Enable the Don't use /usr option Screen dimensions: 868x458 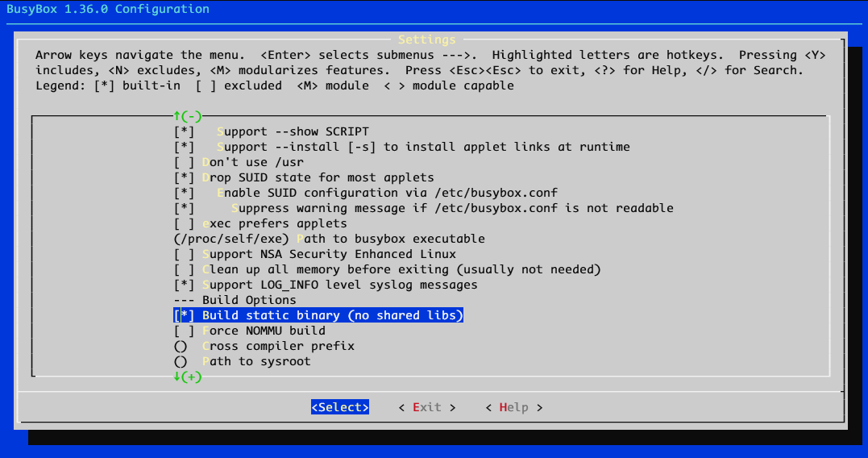239,162
